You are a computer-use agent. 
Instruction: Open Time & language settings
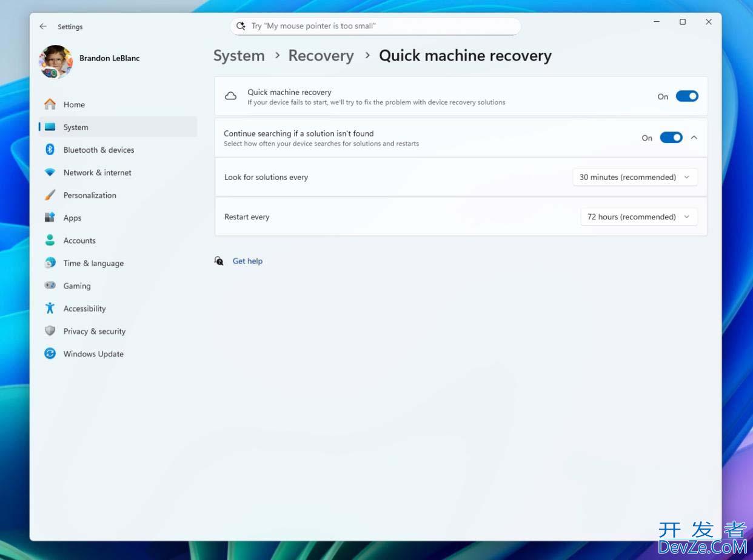[x=93, y=263]
